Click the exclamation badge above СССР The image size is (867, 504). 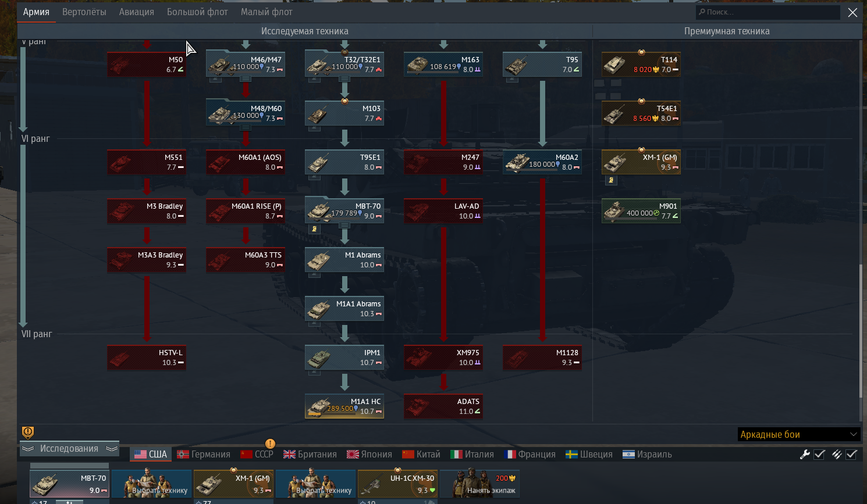pos(270,444)
